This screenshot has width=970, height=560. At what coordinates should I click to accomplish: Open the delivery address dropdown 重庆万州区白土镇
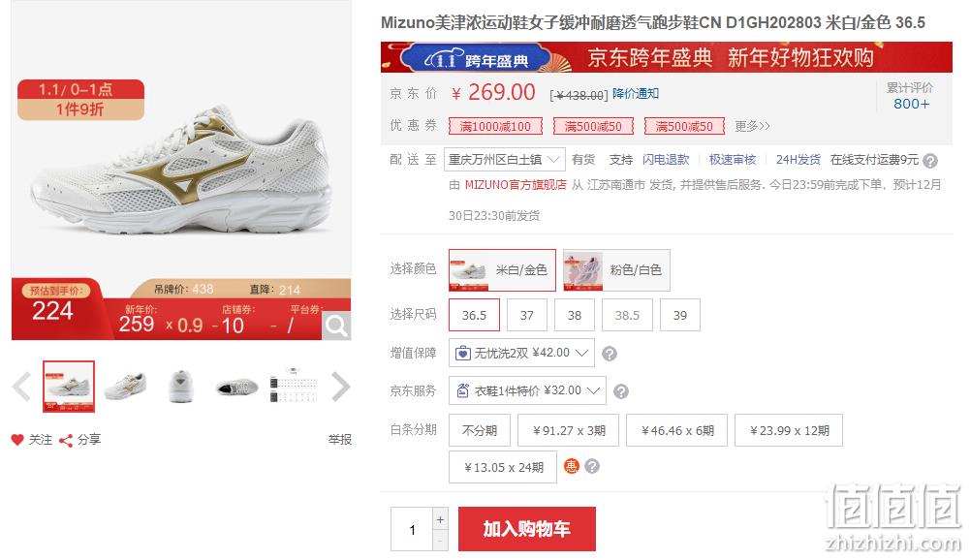point(504,160)
